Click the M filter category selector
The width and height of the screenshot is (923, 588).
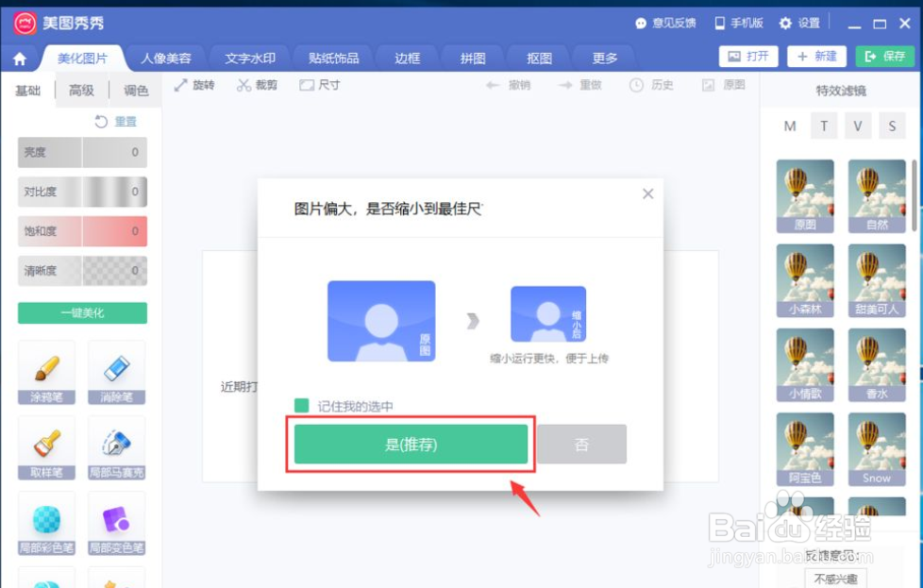(x=790, y=125)
